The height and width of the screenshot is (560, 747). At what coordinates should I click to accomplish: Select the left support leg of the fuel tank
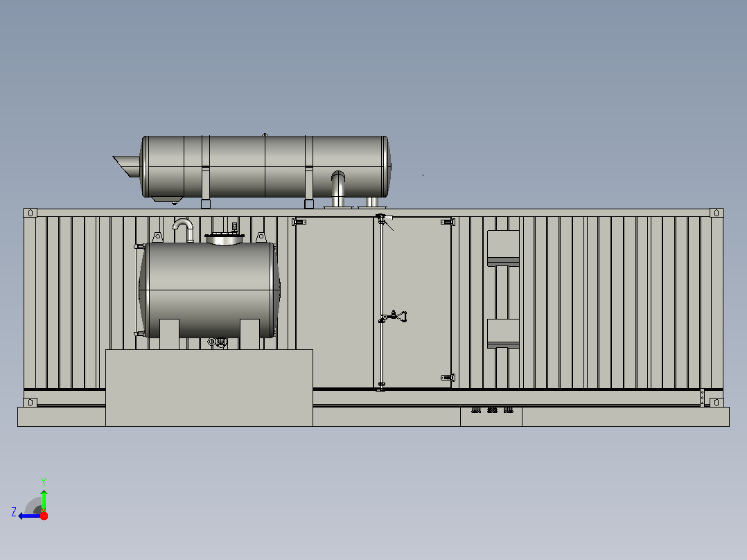(169, 334)
